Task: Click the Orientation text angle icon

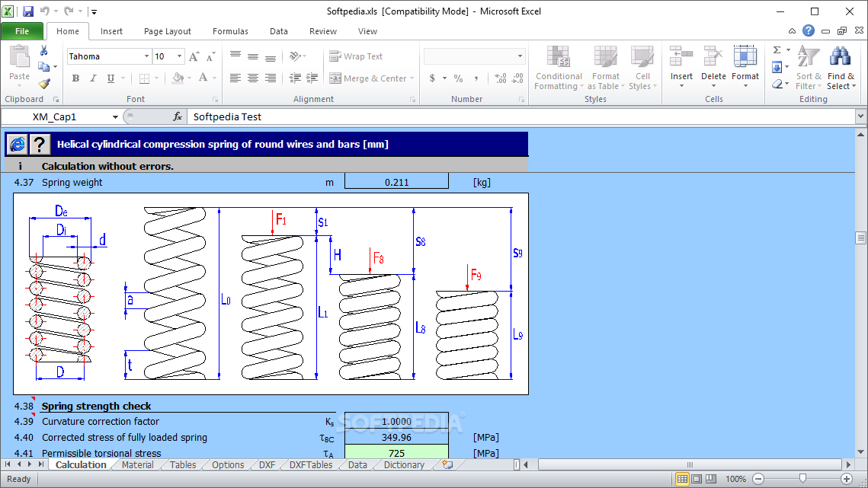Action: pos(295,56)
